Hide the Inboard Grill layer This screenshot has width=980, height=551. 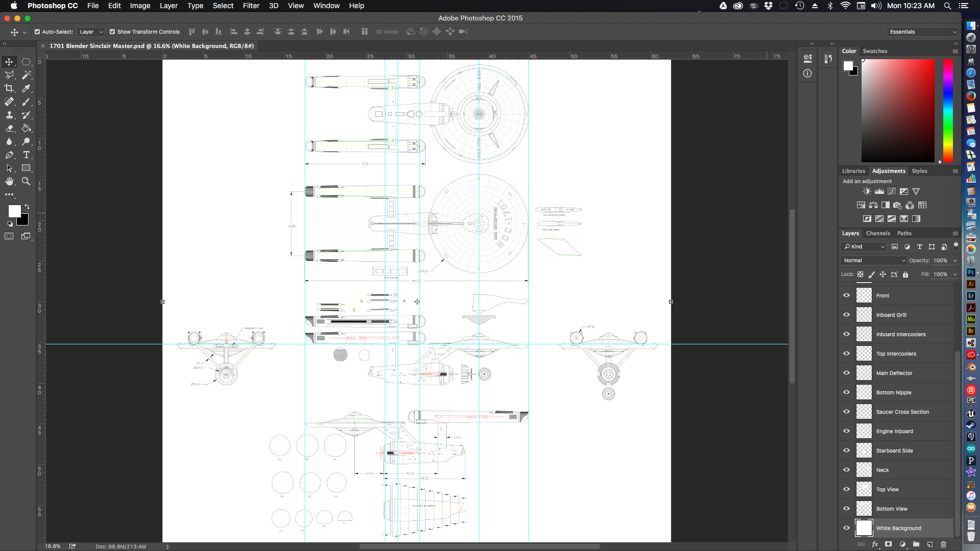tap(846, 315)
